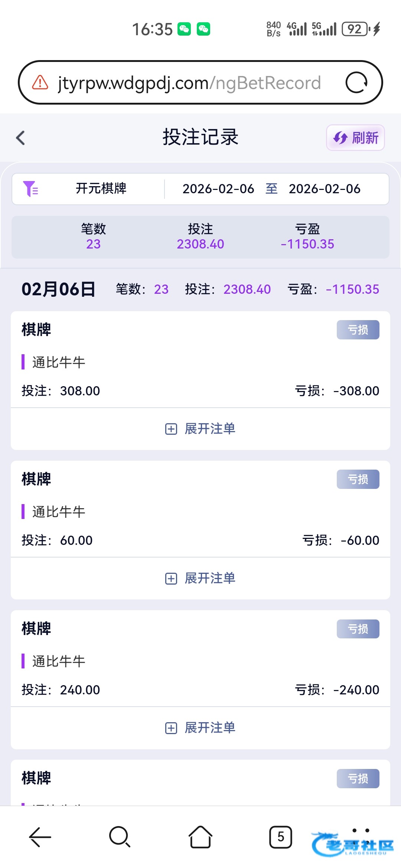Viewport: 401px width, 868px height.
Task: Tap the 02月06日 daily summary row
Action: 200,289
